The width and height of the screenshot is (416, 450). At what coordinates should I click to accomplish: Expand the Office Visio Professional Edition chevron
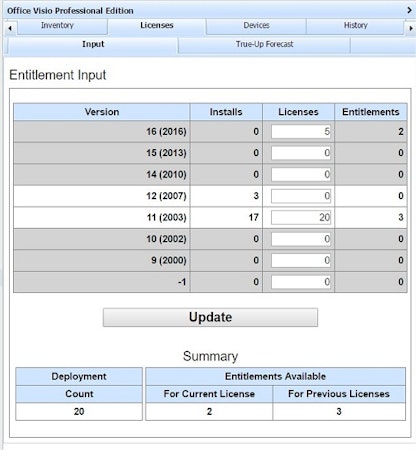point(409,10)
